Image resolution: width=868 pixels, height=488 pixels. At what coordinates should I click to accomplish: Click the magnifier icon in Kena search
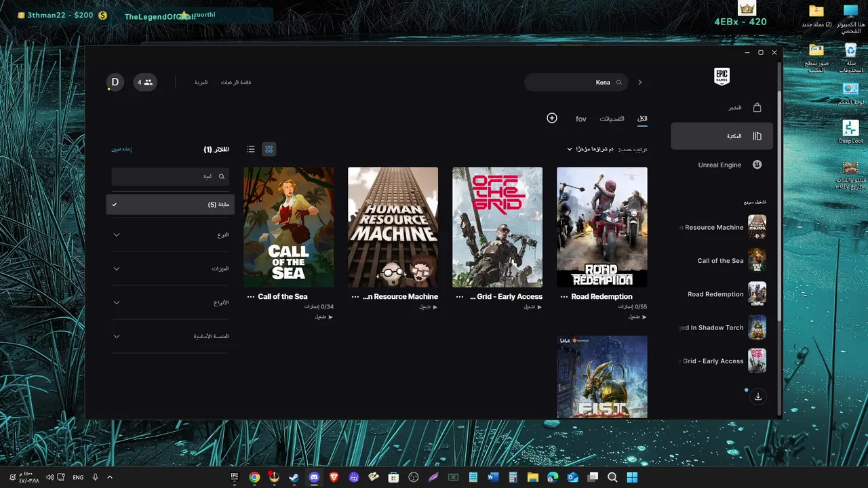coord(618,83)
